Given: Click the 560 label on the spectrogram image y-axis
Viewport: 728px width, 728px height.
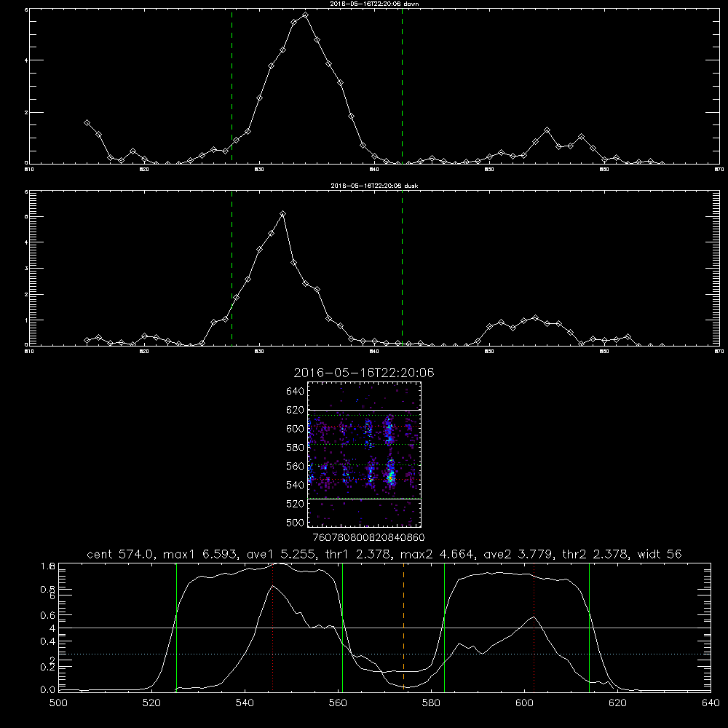Looking at the screenshot, I should (x=295, y=466).
